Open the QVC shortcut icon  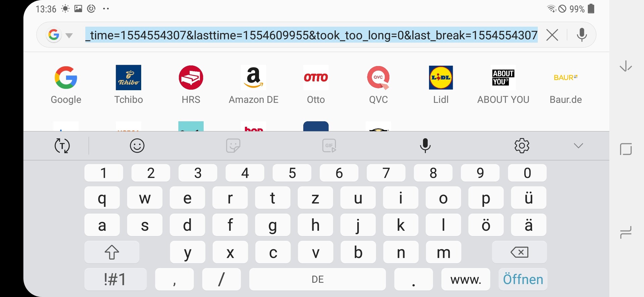378,78
